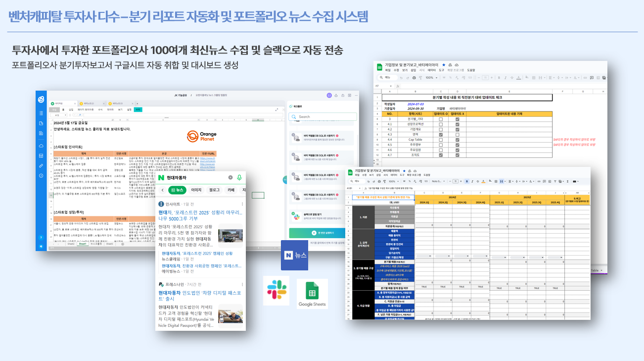Click the workflow panel Search field
This screenshot has width=644, height=361.
click(x=322, y=117)
